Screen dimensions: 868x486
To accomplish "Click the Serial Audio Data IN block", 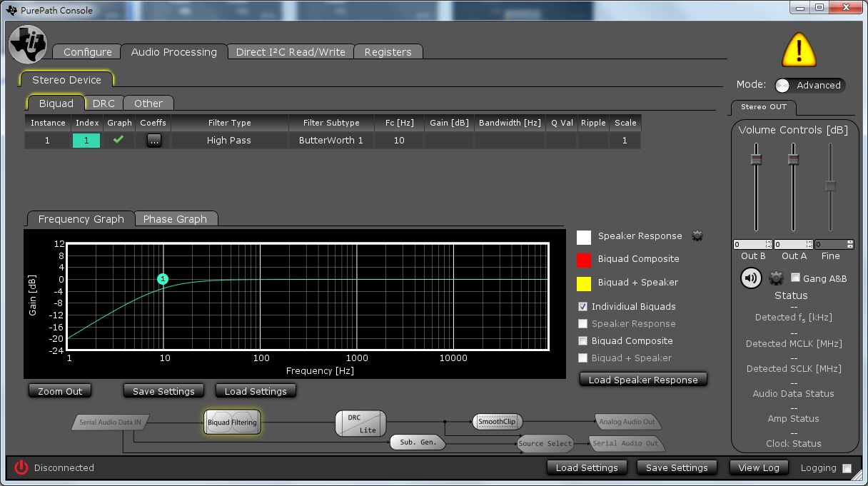I will pos(110,422).
